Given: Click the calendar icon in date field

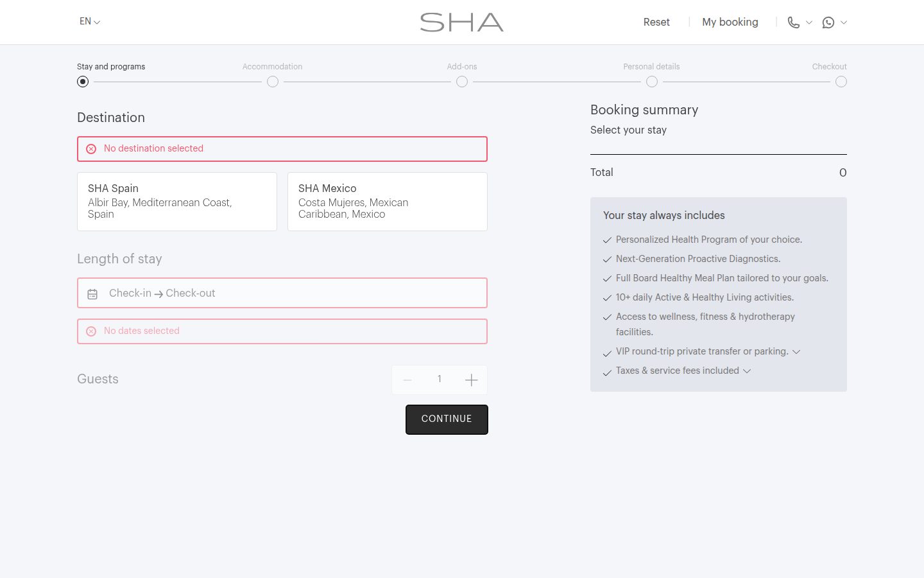Looking at the screenshot, I should tap(92, 294).
